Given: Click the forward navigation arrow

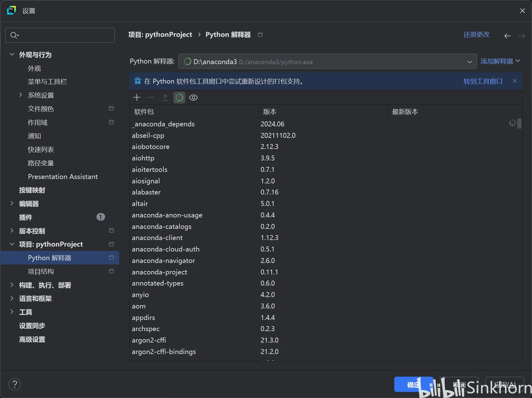Looking at the screenshot, I should tap(521, 36).
